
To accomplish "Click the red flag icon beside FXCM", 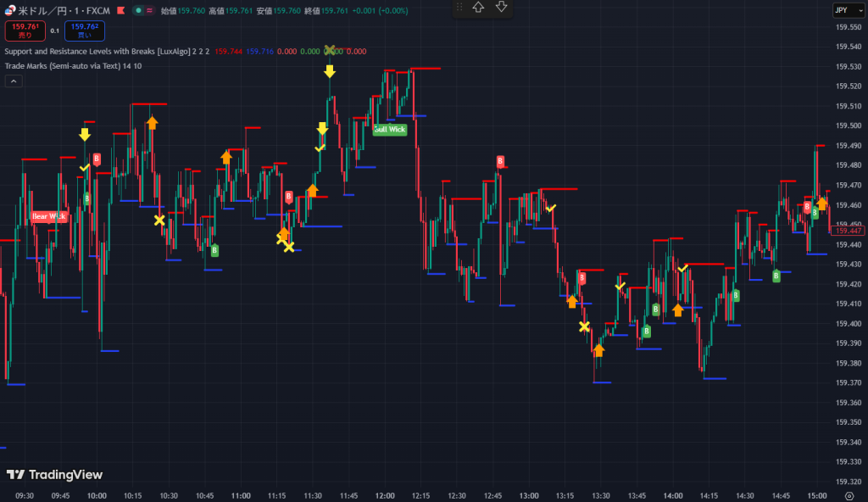I will 121,10.
